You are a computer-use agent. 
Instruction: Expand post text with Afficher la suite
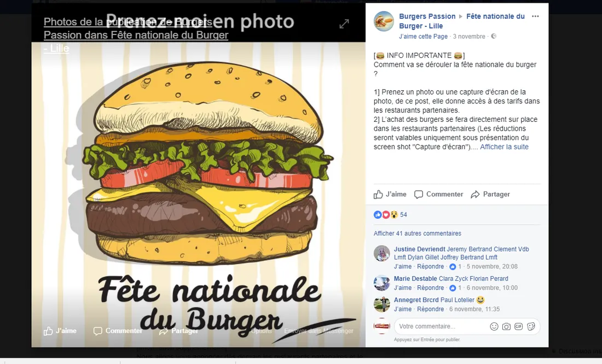point(504,147)
